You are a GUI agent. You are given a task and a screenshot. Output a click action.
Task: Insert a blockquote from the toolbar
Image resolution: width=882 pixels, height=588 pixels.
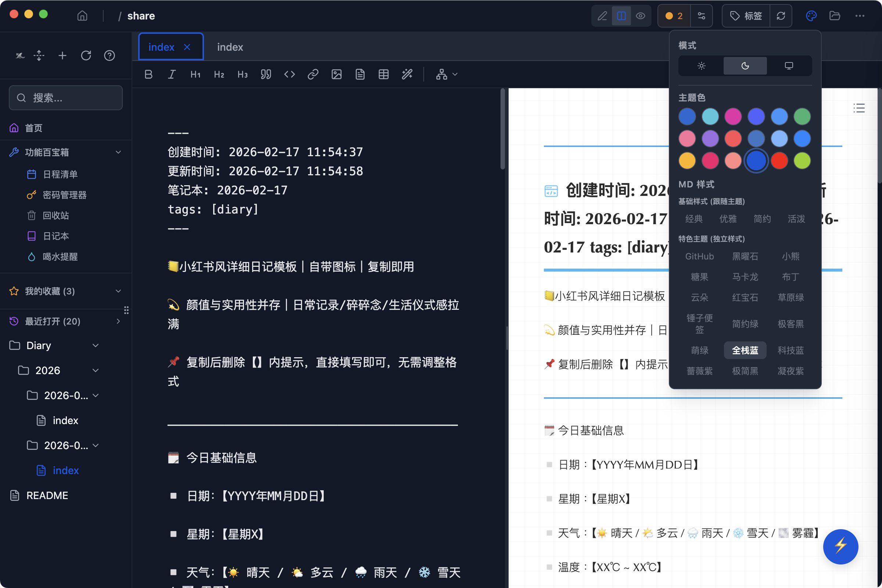tap(266, 74)
